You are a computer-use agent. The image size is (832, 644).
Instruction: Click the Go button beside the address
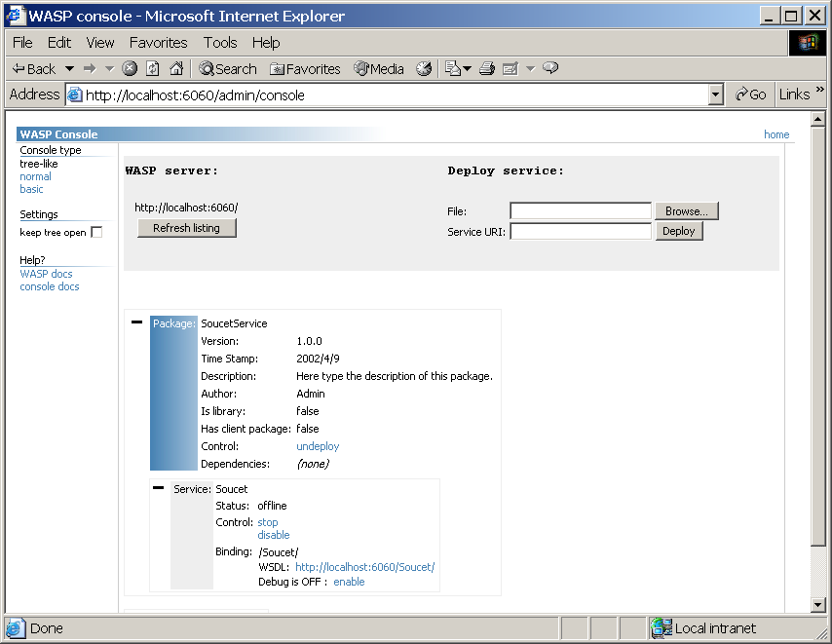point(750,95)
